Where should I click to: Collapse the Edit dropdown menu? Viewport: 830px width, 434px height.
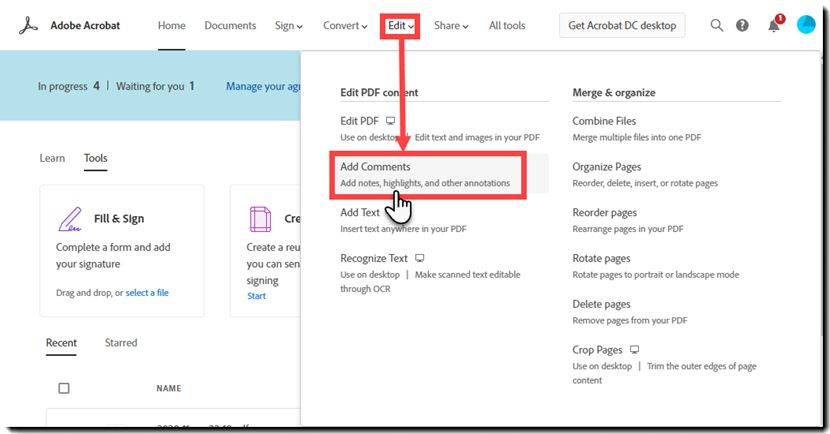tap(401, 25)
